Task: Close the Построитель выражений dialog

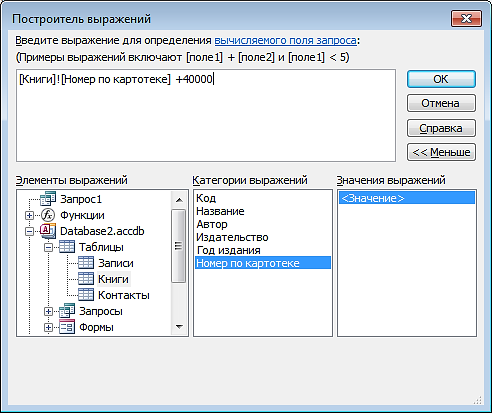Action: pos(466,19)
